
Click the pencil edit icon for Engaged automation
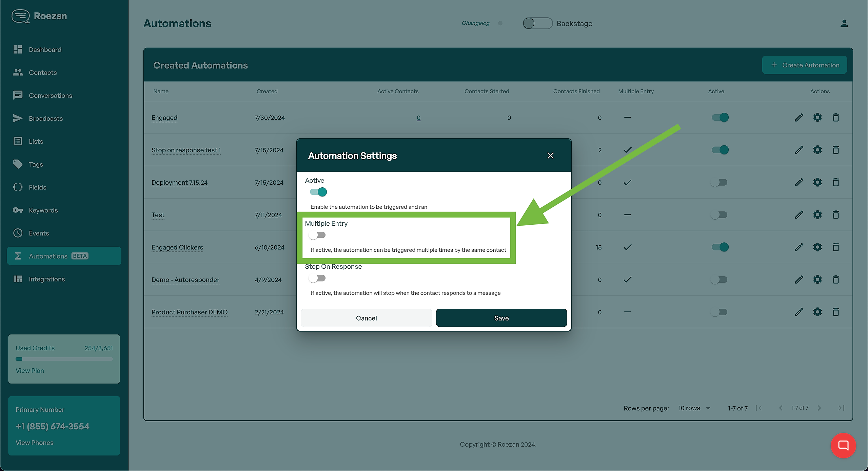pyautogui.click(x=799, y=118)
